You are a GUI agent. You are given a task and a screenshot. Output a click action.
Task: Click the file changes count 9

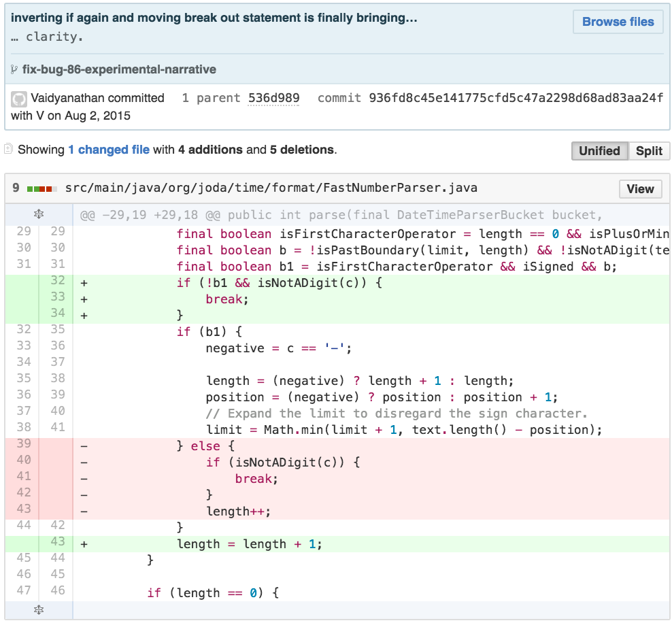click(16, 188)
